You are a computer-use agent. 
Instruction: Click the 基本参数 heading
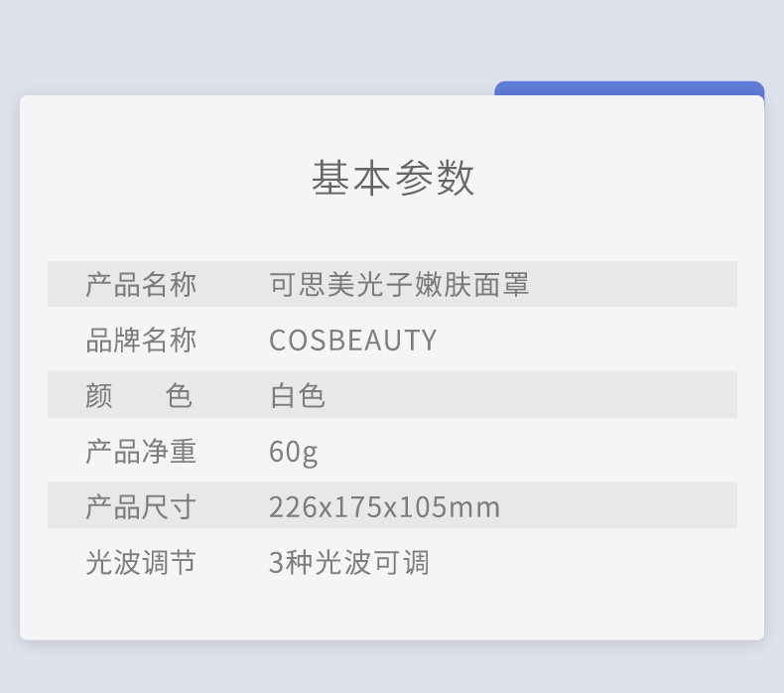pyautogui.click(x=393, y=179)
